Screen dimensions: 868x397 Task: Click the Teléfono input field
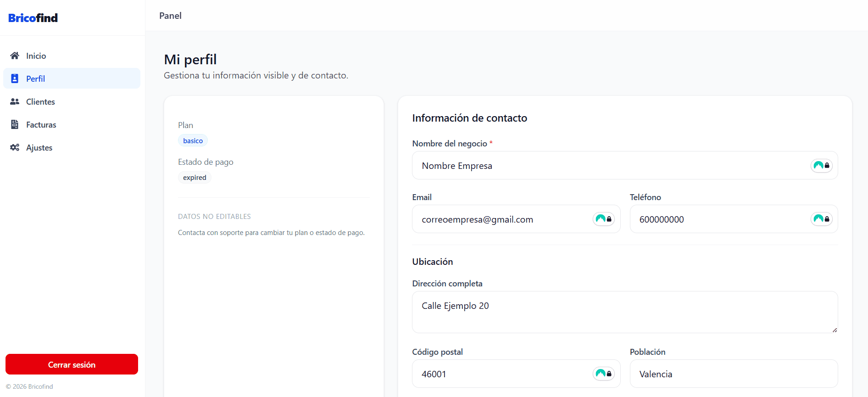pos(734,219)
